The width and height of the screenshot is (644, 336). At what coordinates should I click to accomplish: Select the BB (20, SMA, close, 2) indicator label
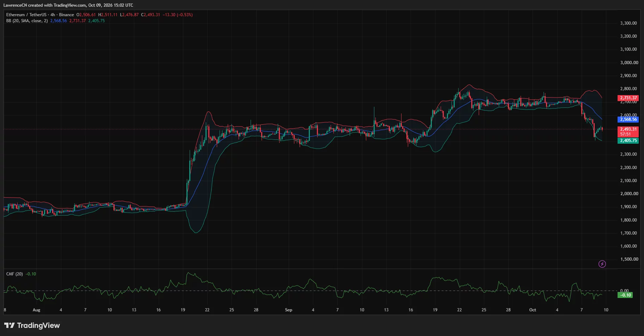[27, 21]
